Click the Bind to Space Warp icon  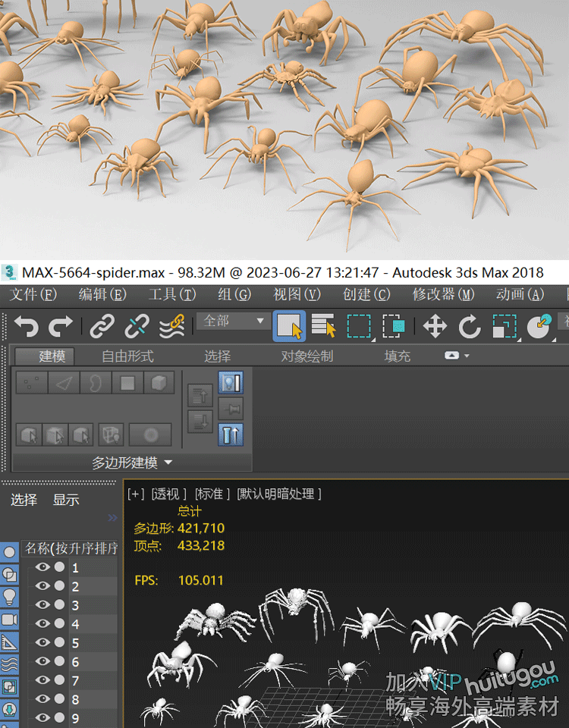pyautogui.click(x=172, y=327)
